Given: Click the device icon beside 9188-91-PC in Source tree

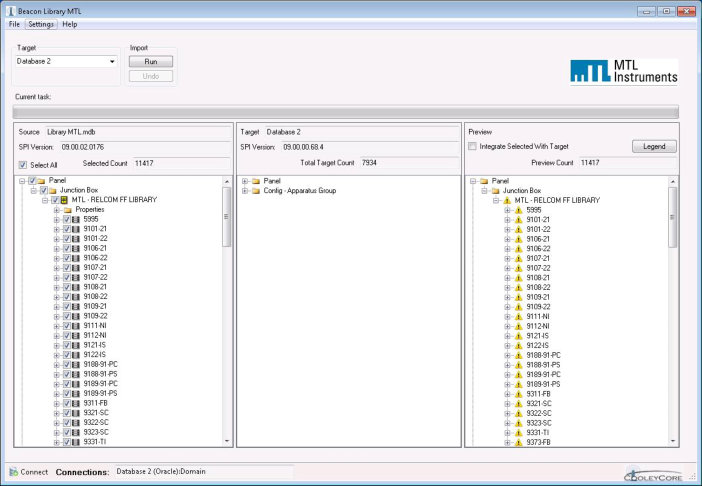Looking at the screenshot, I should pos(76,365).
